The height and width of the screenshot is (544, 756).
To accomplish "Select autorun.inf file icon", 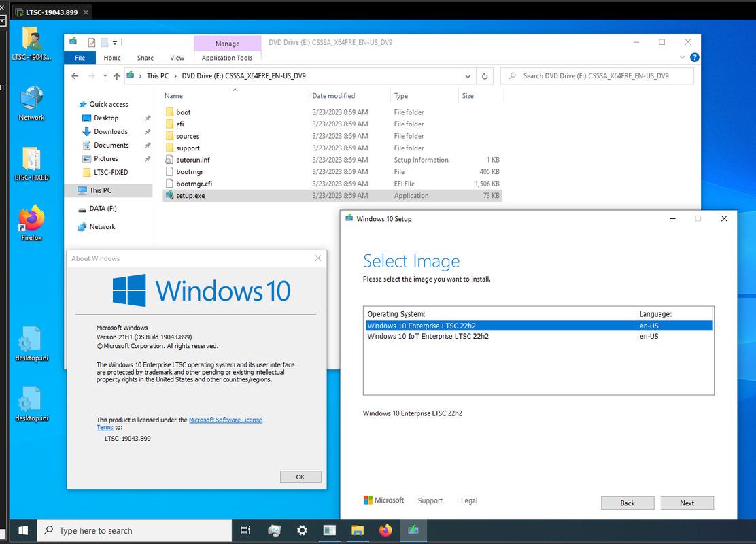I will [169, 160].
